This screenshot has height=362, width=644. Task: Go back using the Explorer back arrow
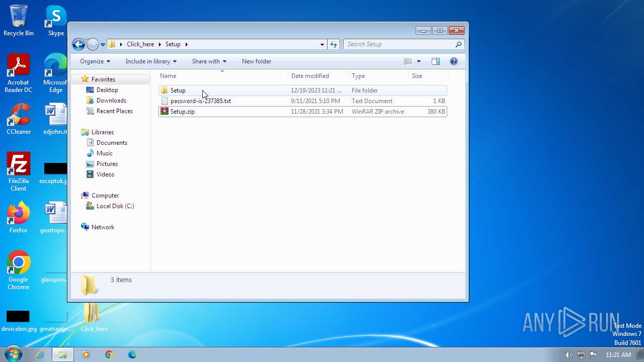[78, 44]
